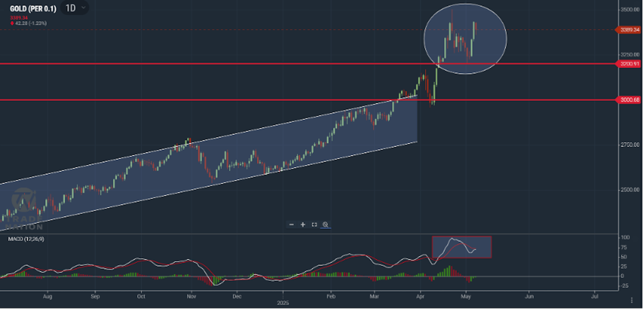This screenshot has height=309, width=644.
Task: Click the Jun label on time axis
Action: tap(529, 296)
